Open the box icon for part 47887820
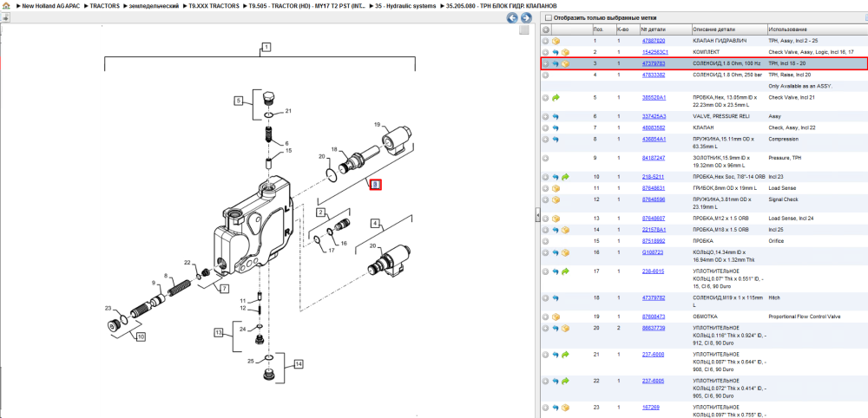The width and height of the screenshot is (868, 418). (556, 41)
